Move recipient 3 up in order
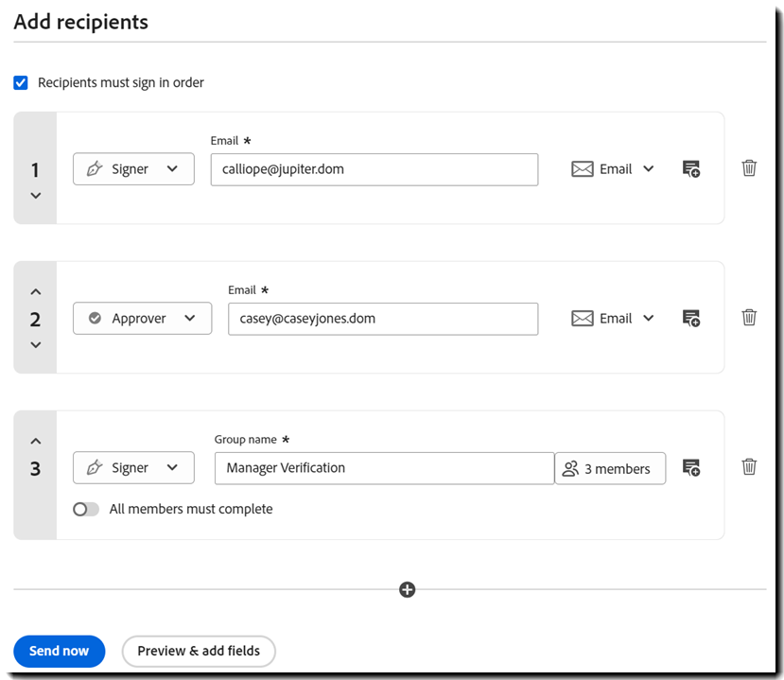The width and height of the screenshot is (784, 680). (x=35, y=441)
